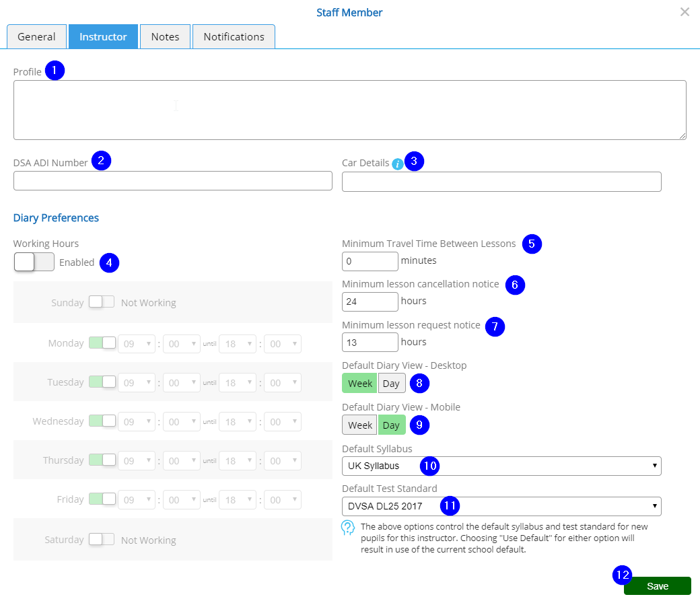The image size is (700, 603).
Task: Click the lesson cancellation notice hours field
Action: (370, 301)
